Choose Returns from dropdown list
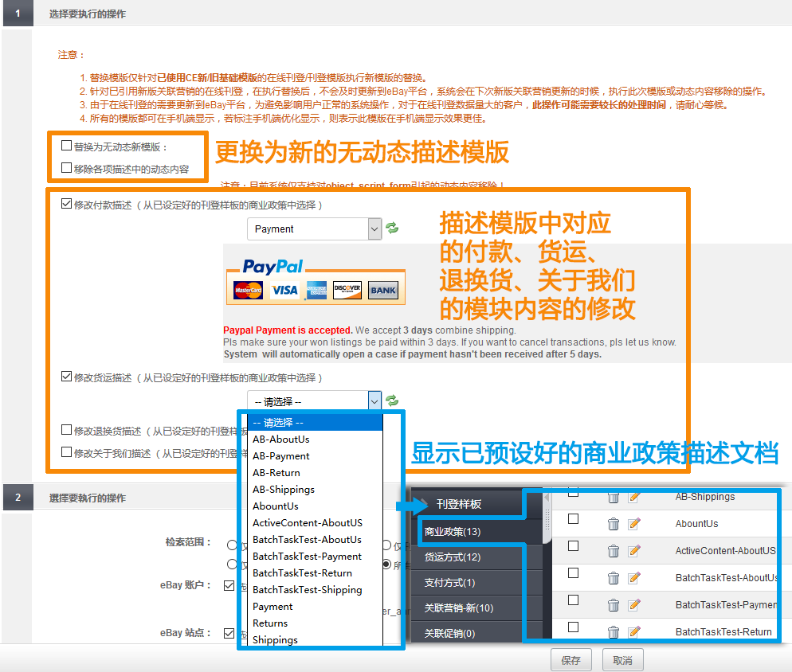The image size is (792, 672). point(316,623)
